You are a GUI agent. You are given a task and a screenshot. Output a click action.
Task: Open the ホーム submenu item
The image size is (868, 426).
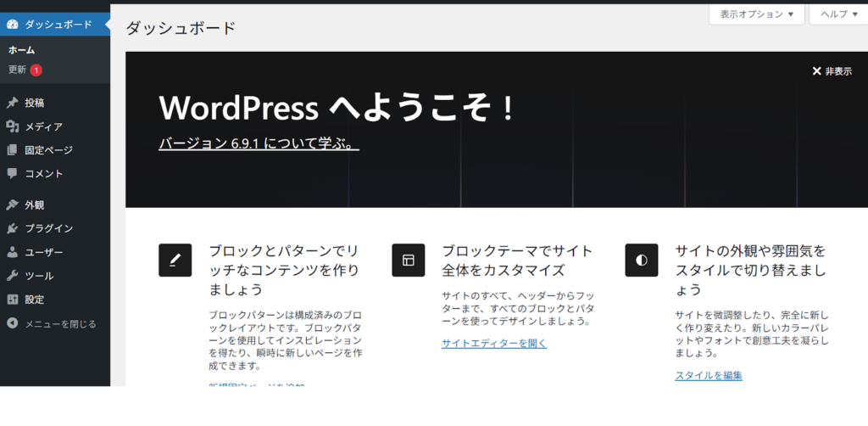tap(21, 50)
